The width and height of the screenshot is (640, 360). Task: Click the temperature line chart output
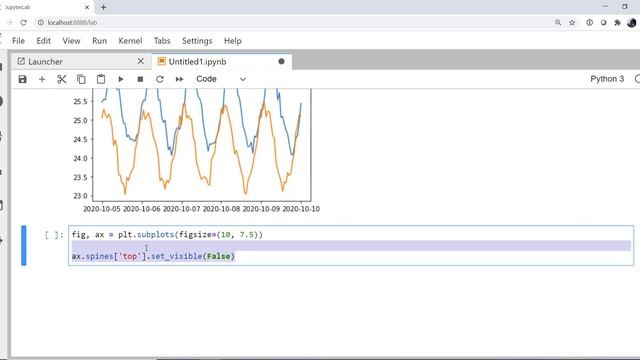tap(196, 151)
